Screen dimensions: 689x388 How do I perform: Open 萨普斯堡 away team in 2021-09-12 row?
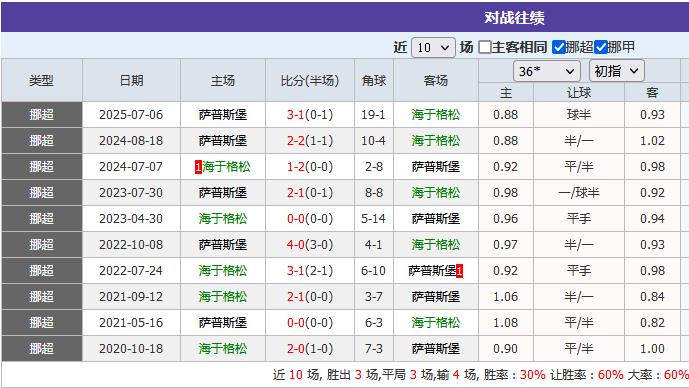(435, 297)
